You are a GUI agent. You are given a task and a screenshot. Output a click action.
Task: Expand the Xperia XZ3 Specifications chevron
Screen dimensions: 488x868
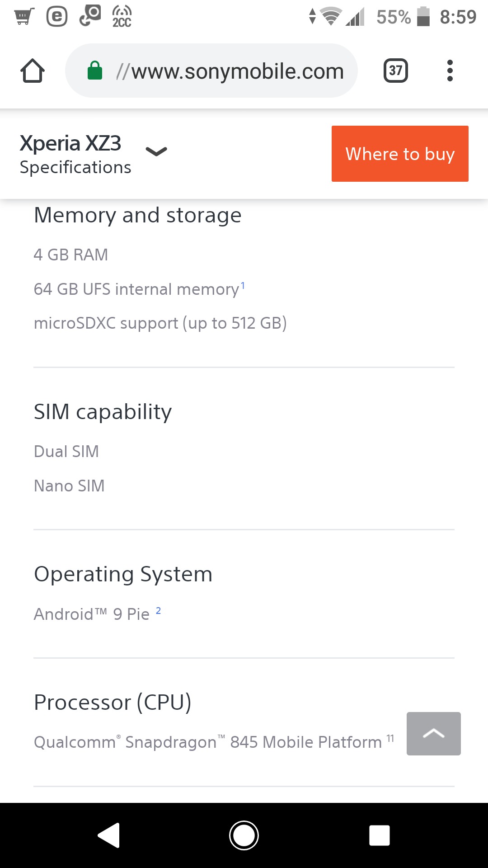pyautogui.click(x=156, y=151)
